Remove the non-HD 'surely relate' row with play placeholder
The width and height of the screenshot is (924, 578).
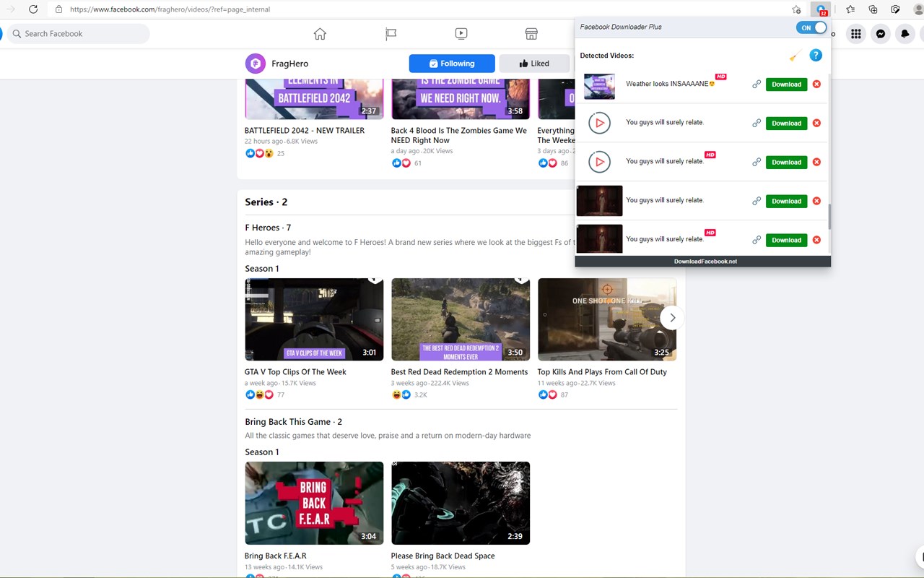point(816,123)
